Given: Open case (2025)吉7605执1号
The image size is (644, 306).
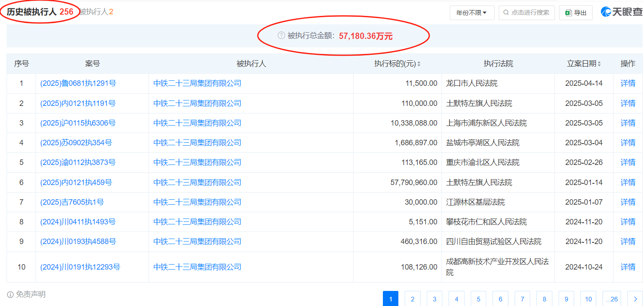Looking at the screenshot, I should pyautogui.click(x=72, y=202).
